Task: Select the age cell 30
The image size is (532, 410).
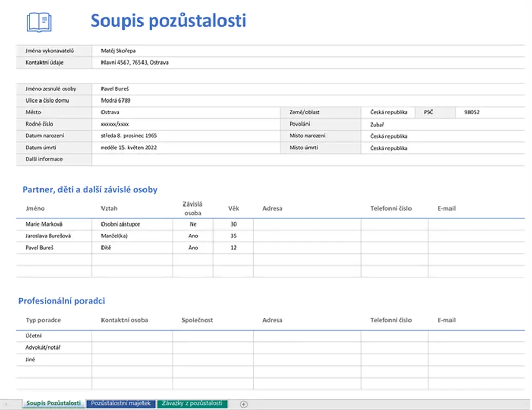Action: coord(233,224)
